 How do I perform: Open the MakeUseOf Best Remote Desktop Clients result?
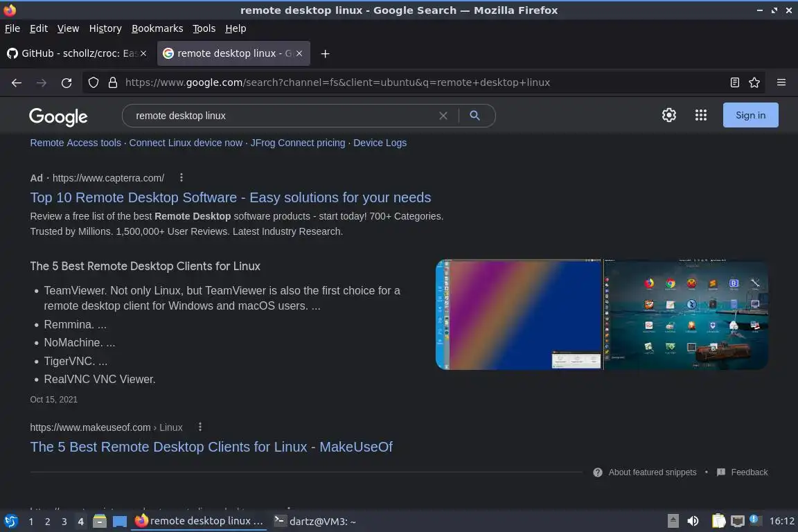point(211,447)
